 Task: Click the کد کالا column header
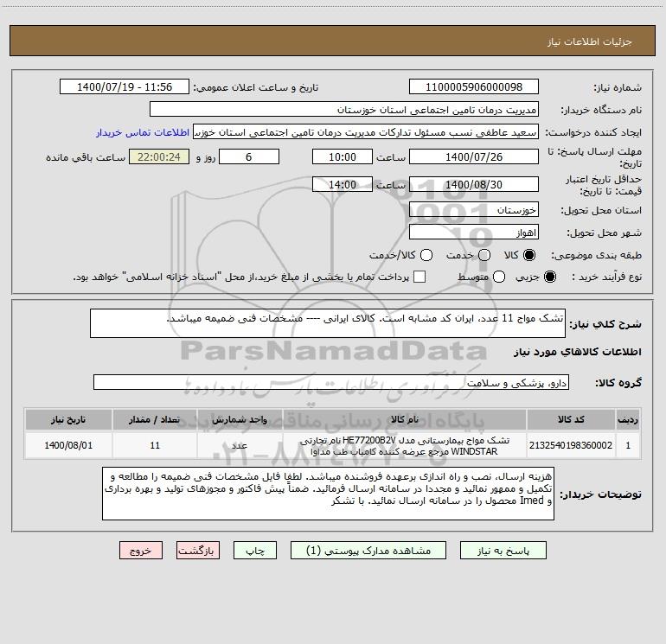tap(571, 419)
